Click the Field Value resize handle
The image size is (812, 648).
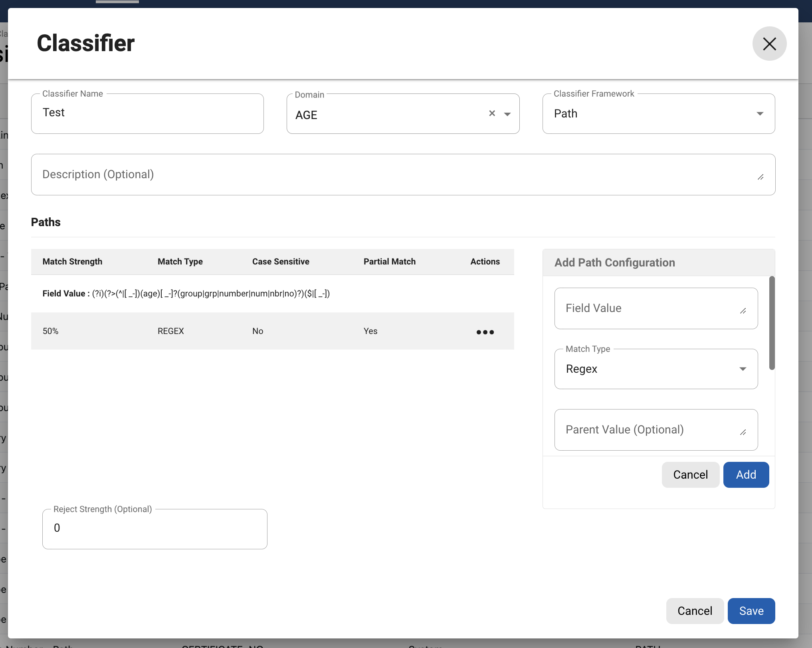pos(743,311)
